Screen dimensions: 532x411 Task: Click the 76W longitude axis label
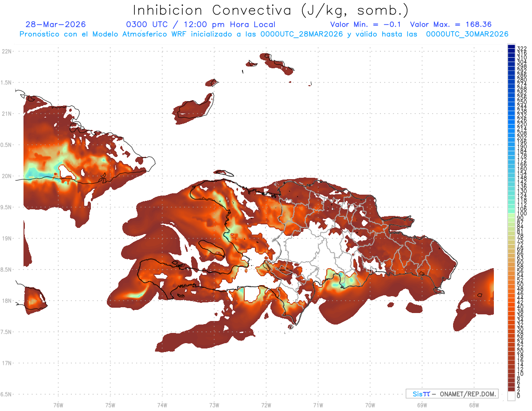point(58,405)
